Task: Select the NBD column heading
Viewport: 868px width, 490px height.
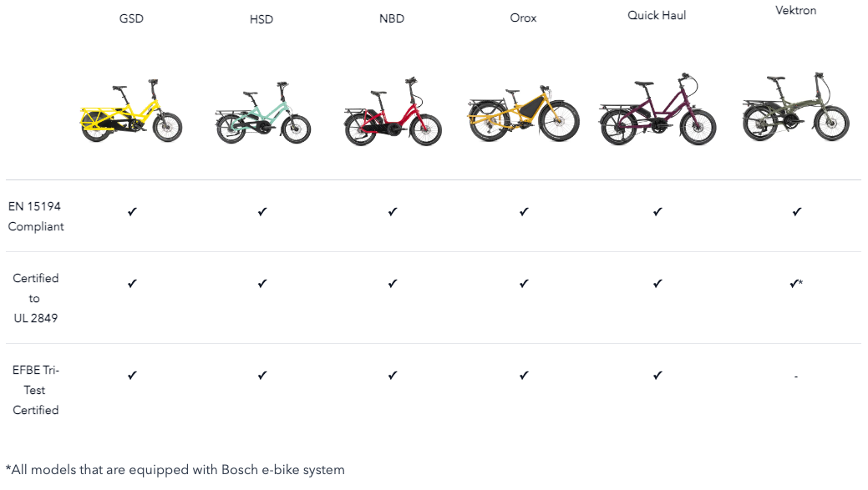Action: pyautogui.click(x=392, y=19)
